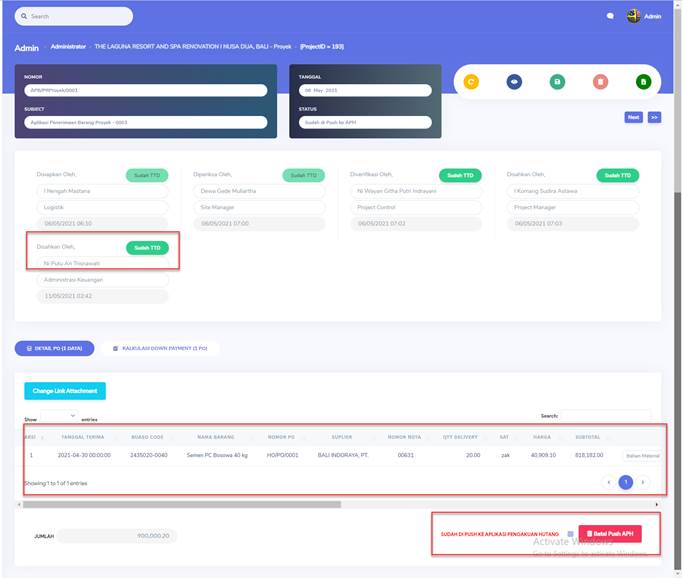Select page 1 in table pagination
Screen dimensions: 682x578
[625, 482]
